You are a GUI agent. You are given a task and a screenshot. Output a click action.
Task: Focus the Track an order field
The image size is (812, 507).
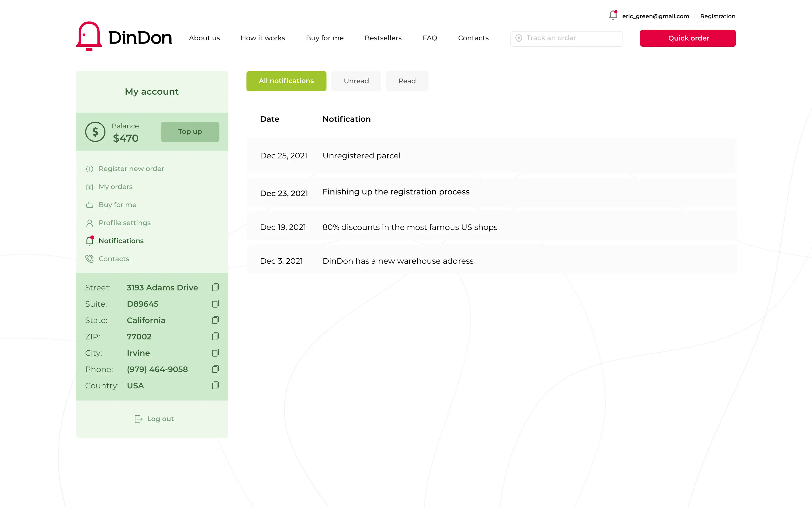coord(571,38)
